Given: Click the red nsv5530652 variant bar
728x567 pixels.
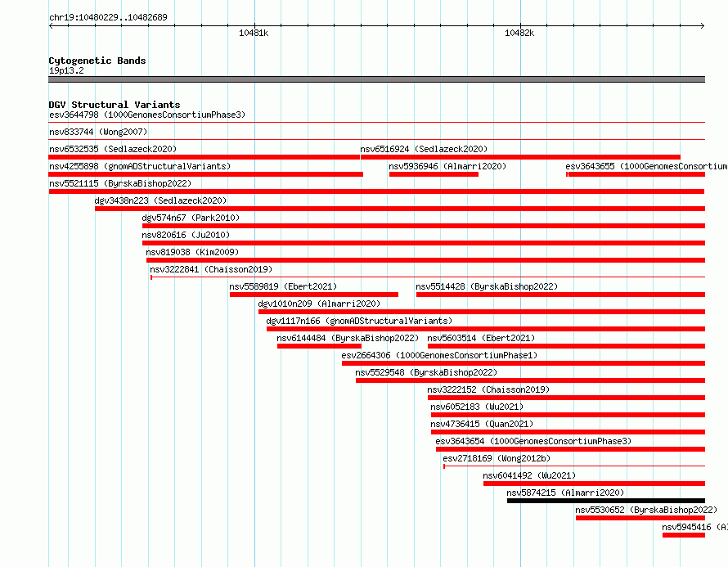Looking at the screenshot, I should pyautogui.click(x=640, y=518).
